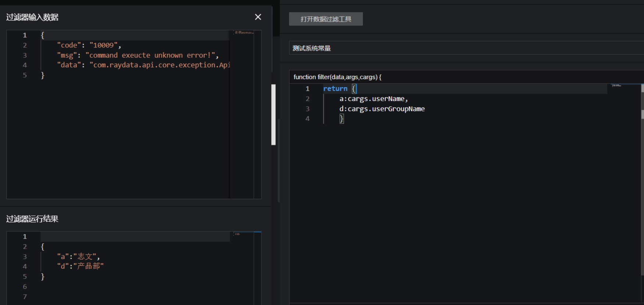The image size is (644, 305).
Task: Click the "msg" line in input data
Action: coord(138,55)
